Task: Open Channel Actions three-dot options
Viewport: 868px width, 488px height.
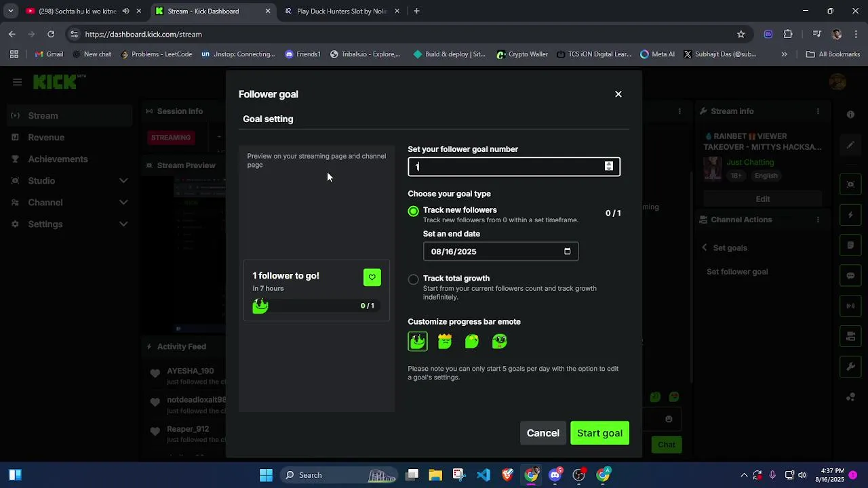Action: pyautogui.click(x=818, y=220)
